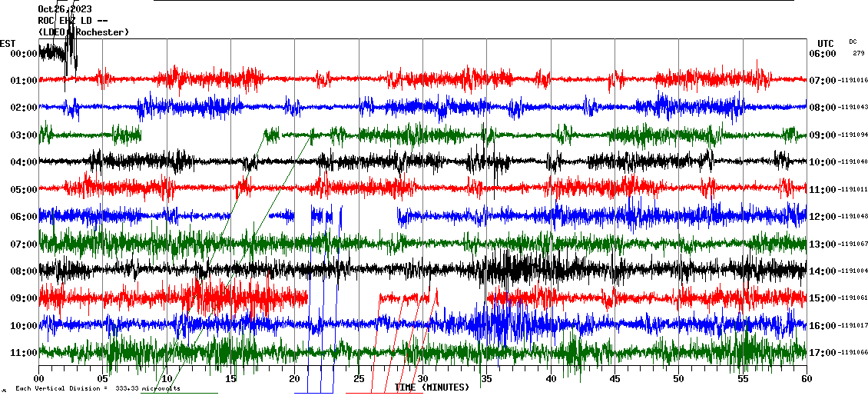Click the UTC timezone header
This screenshot has height=399, width=868.
825,43
